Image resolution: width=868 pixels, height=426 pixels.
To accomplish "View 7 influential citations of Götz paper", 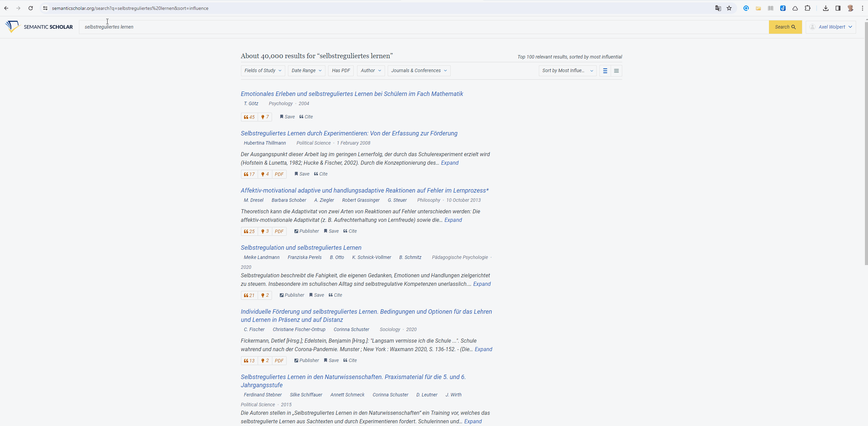I will click(265, 117).
